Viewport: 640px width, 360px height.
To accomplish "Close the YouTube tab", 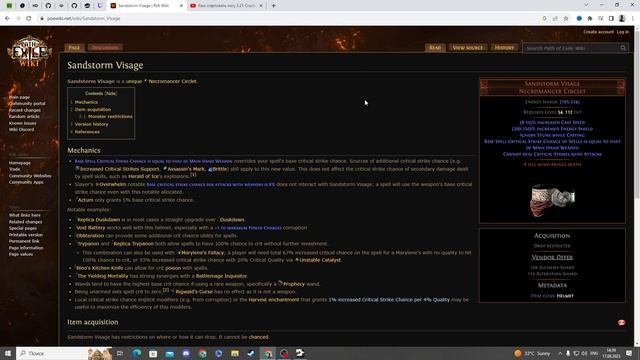I will click(261, 6).
